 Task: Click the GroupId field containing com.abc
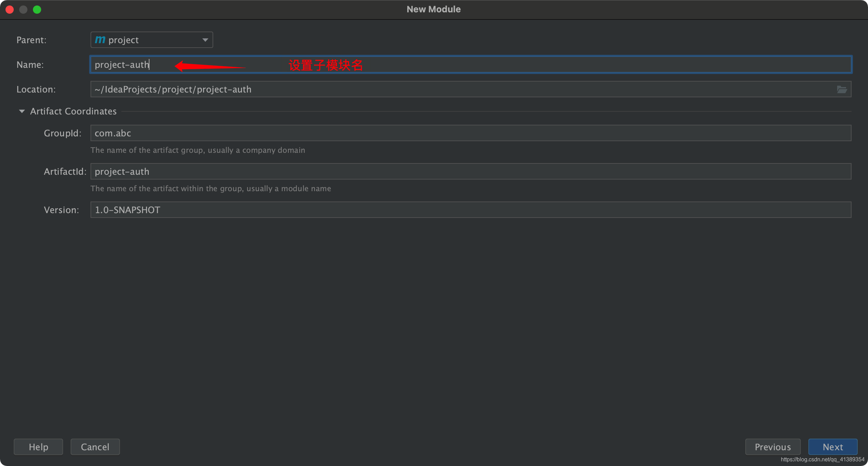471,133
